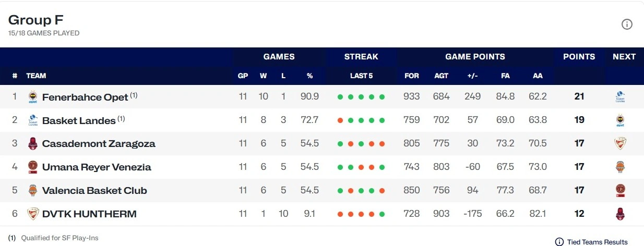Screen dimensions: 644x246
Task: Click the Umana Reyer Venezia team name
Action: coord(97,167)
